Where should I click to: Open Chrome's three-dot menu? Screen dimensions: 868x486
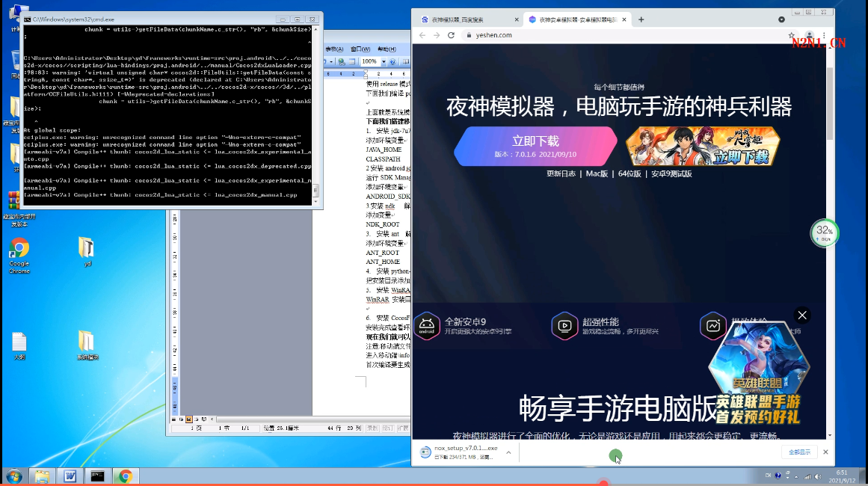(x=824, y=35)
